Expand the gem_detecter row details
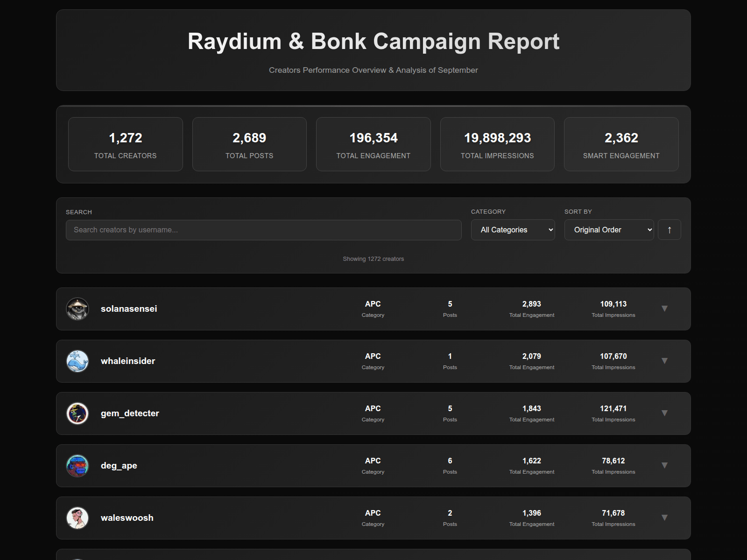The width and height of the screenshot is (747, 560). point(664,413)
